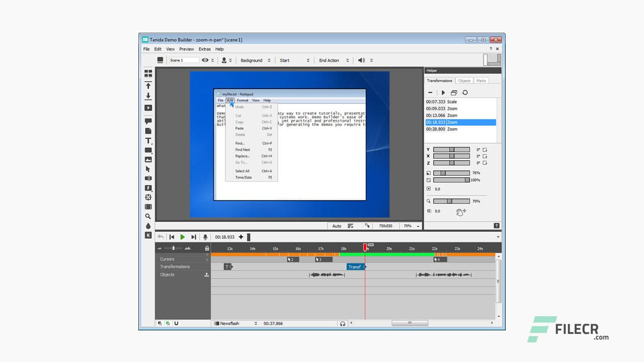Select the Text tool in the left toolbar
Image resolution: width=644 pixels, height=362 pixels.
[148, 141]
